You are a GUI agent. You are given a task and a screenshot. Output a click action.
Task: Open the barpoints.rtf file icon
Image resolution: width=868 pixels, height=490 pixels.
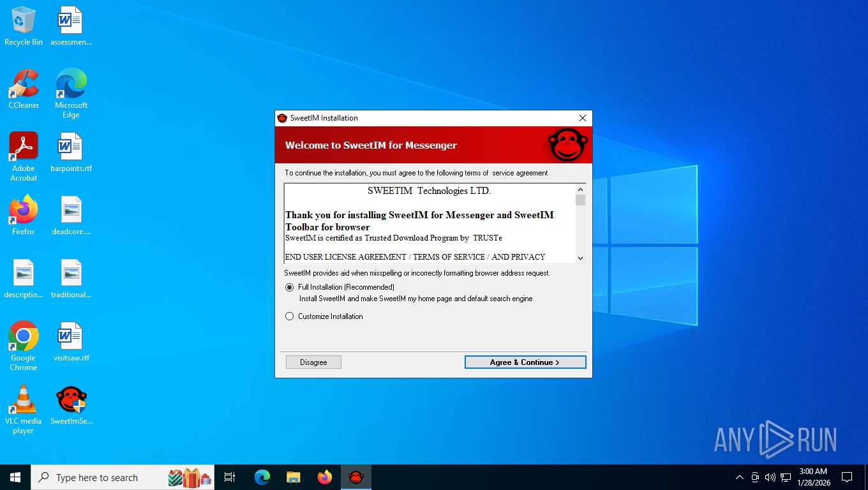(x=71, y=152)
